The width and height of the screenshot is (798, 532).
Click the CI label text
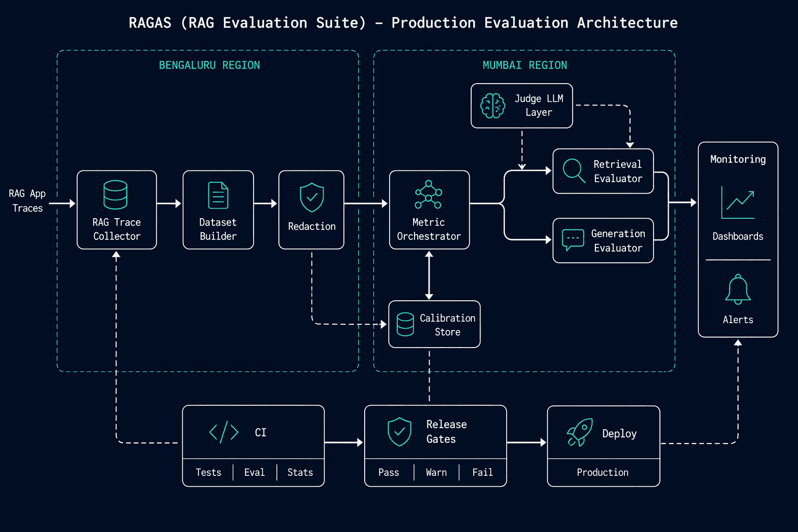[x=261, y=433]
